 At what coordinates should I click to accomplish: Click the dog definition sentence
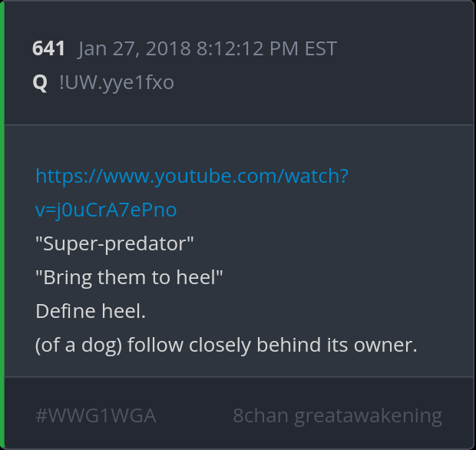pos(226,346)
